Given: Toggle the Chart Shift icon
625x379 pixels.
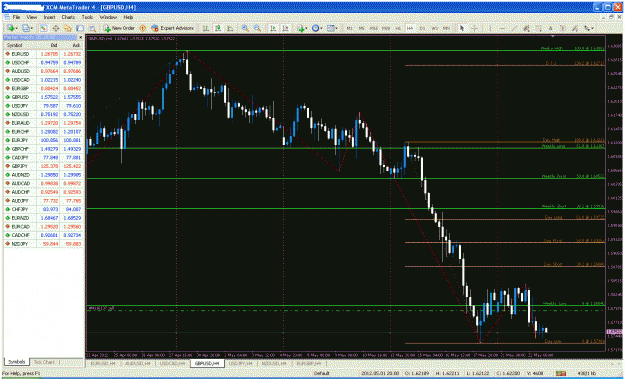Looking at the screenshot, I should point(285,28).
